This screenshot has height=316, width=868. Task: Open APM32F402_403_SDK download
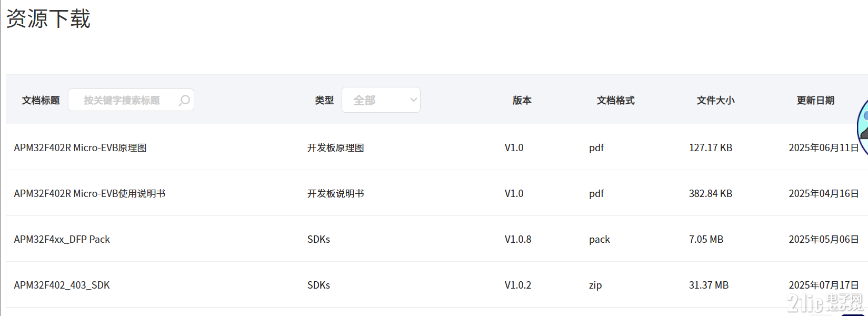(x=62, y=285)
